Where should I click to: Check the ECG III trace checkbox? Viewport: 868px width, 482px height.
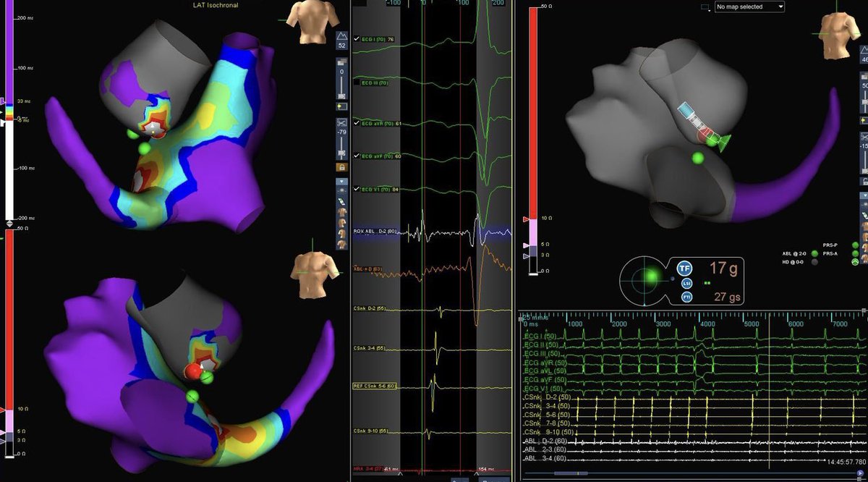coord(357,83)
